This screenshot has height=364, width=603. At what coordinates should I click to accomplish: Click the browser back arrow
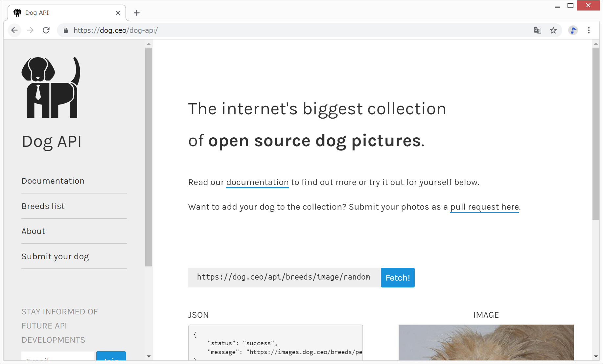click(x=14, y=30)
